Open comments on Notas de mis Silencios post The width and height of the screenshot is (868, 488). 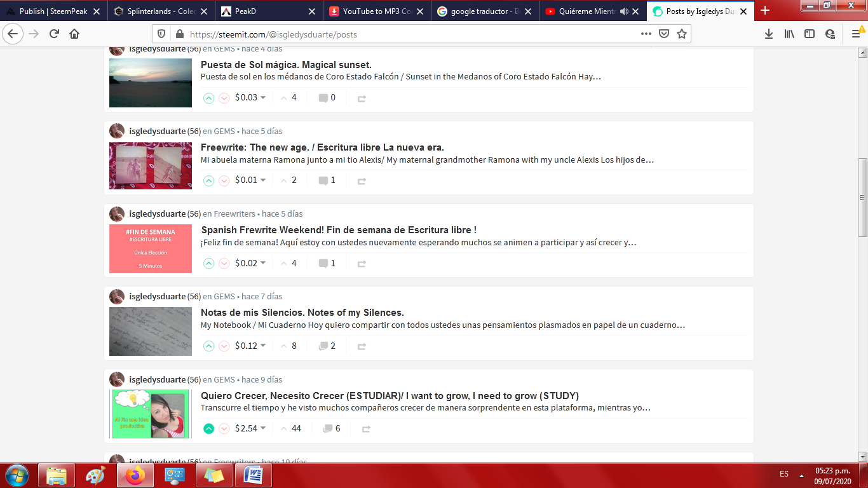point(327,346)
